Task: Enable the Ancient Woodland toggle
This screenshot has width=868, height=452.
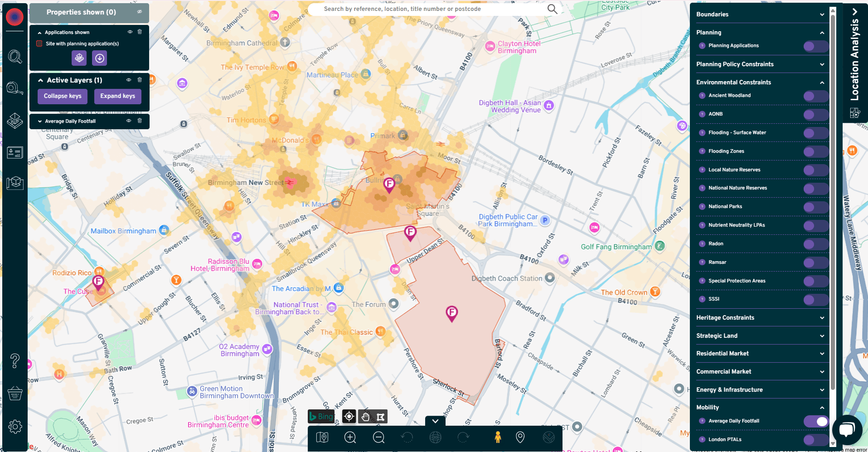Action: tap(816, 96)
